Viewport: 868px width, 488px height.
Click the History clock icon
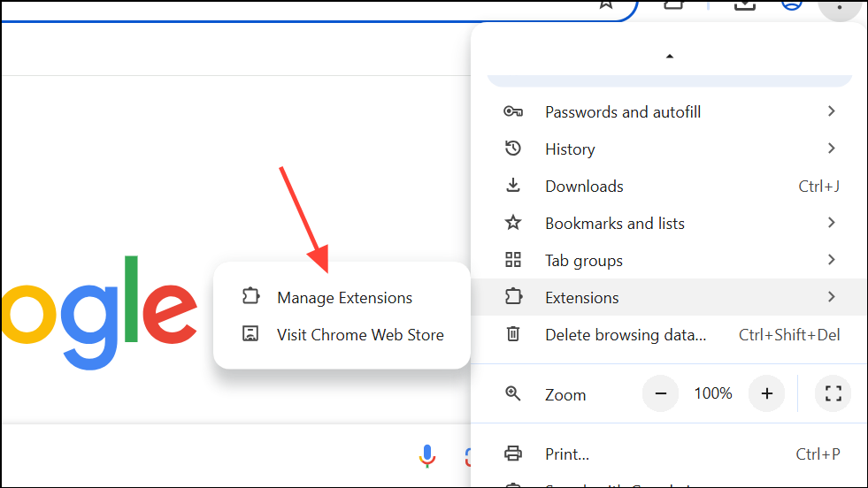pos(513,149)
